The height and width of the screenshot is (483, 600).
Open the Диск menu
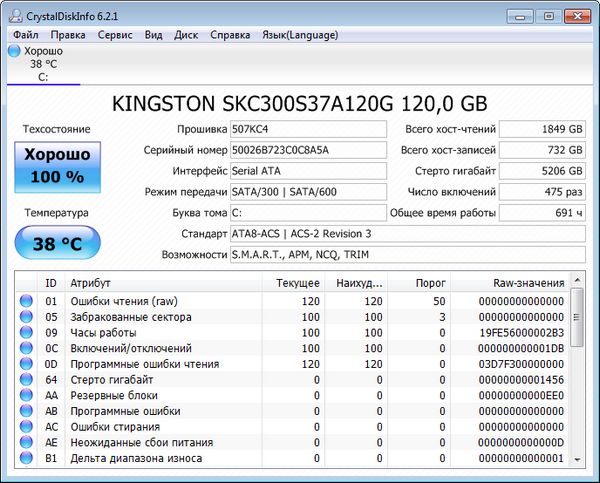(186, 34)
